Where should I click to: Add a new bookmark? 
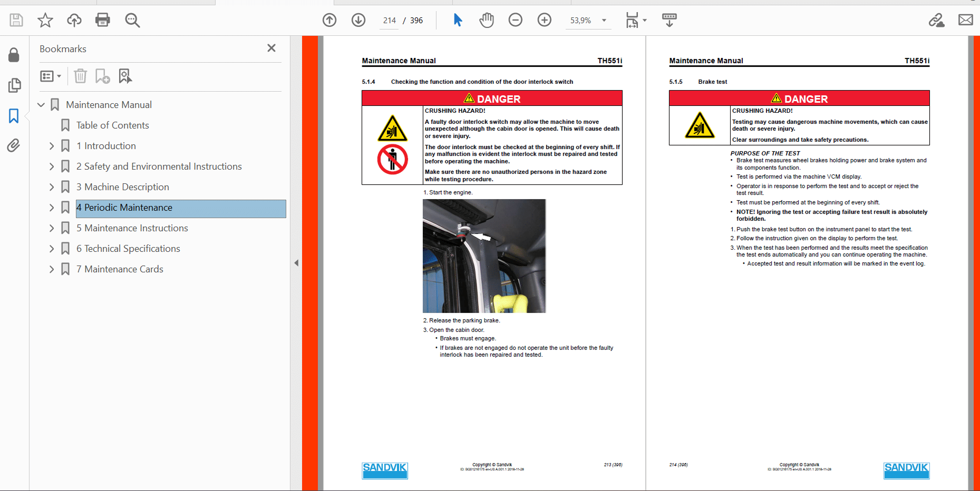[102, 76]
